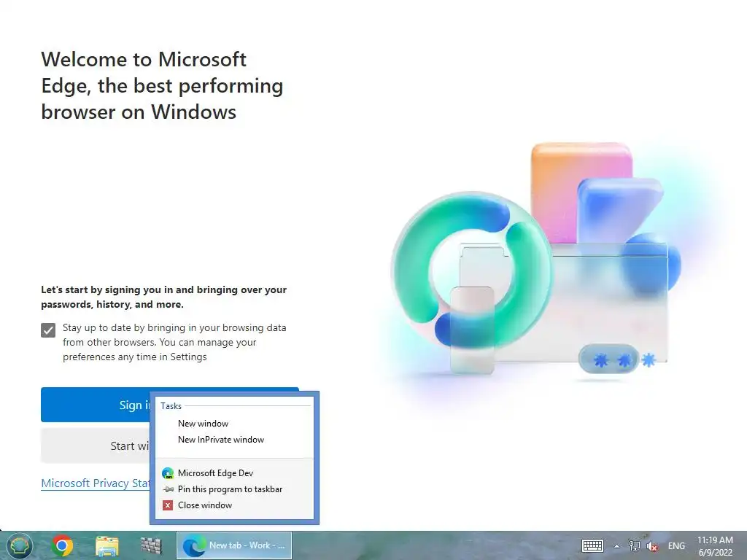The height and width of the screenshot is (560, 747).
Task: Show hidden system tray icons
Action: coord(617,546)
